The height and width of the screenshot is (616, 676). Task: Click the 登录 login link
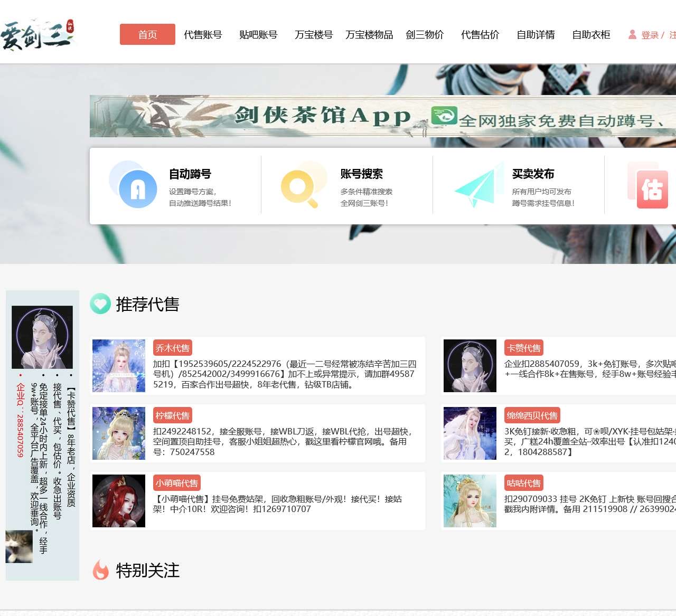coord(650,35)
